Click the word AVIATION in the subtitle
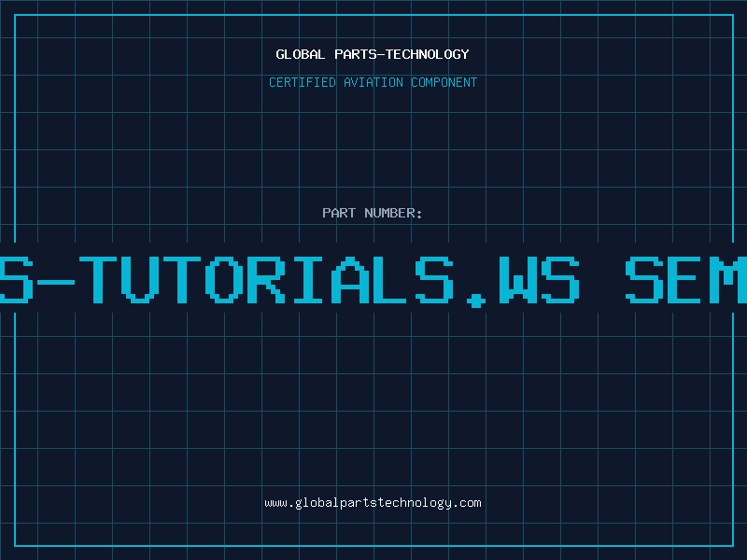Viewport: 747px width, 560px height. click(x=373, y=82)
